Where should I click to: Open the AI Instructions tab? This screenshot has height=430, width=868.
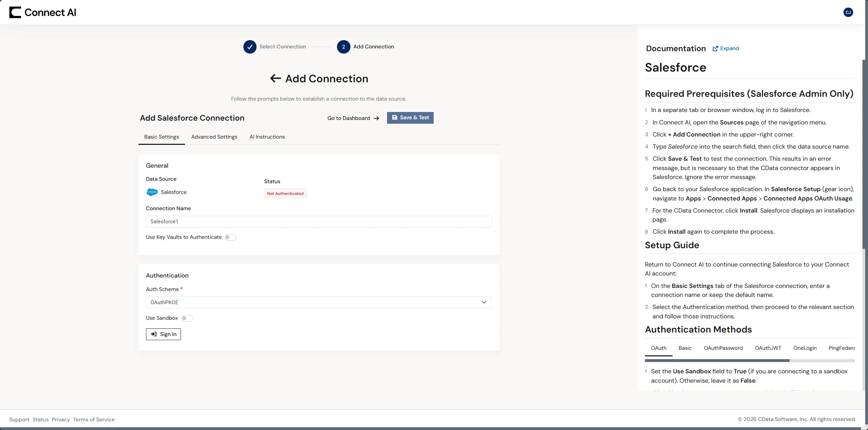[267, 137]
